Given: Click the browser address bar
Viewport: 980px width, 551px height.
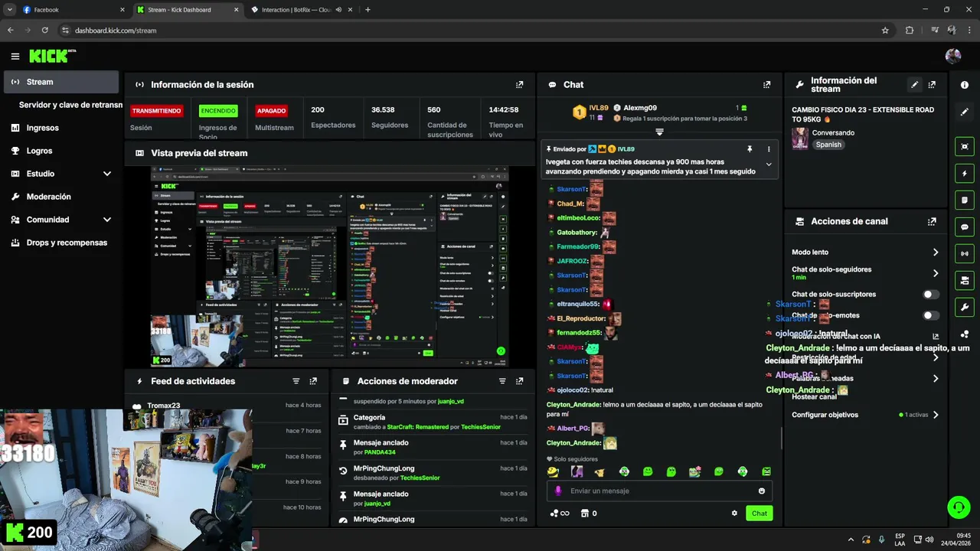Looking at the screenshot, I should [x=475, y=31].
